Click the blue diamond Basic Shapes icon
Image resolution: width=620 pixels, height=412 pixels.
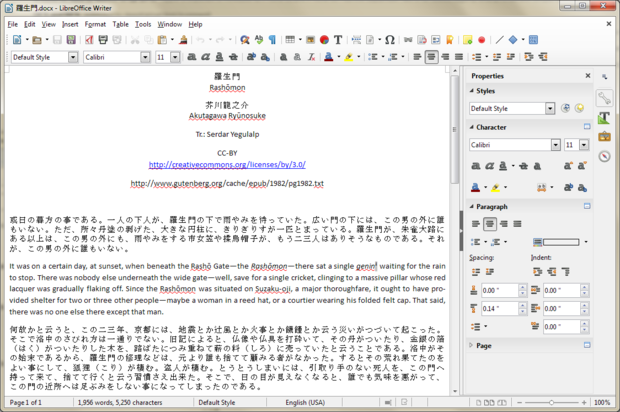pyautogui.click(x=513, y=40)
